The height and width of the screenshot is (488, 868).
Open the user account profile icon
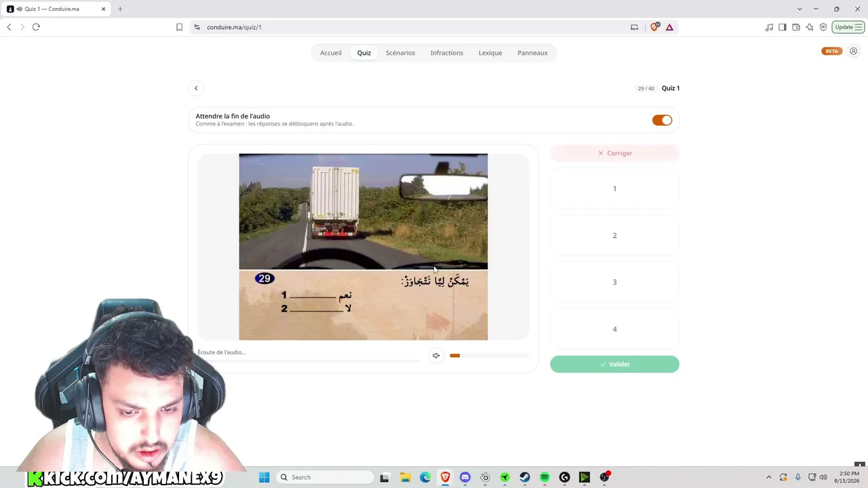pos(854,52)
